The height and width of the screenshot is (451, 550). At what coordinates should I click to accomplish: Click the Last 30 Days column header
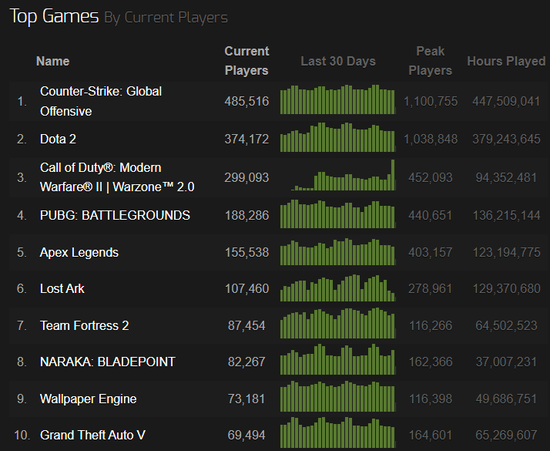338,61
